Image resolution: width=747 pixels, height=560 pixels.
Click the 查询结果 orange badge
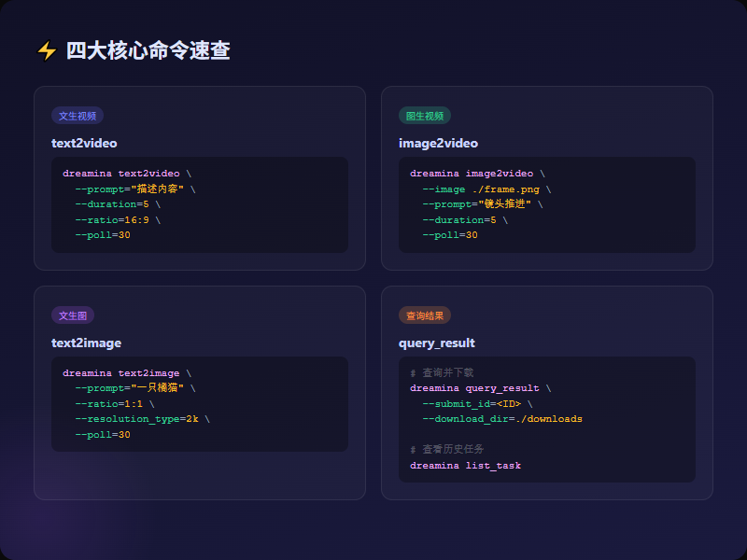425,315
